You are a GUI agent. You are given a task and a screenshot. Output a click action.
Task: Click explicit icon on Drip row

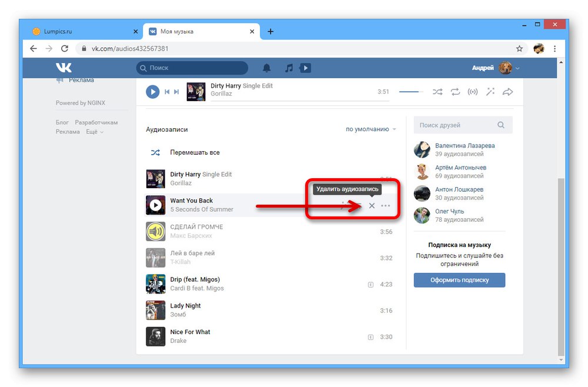click(370, 285)
